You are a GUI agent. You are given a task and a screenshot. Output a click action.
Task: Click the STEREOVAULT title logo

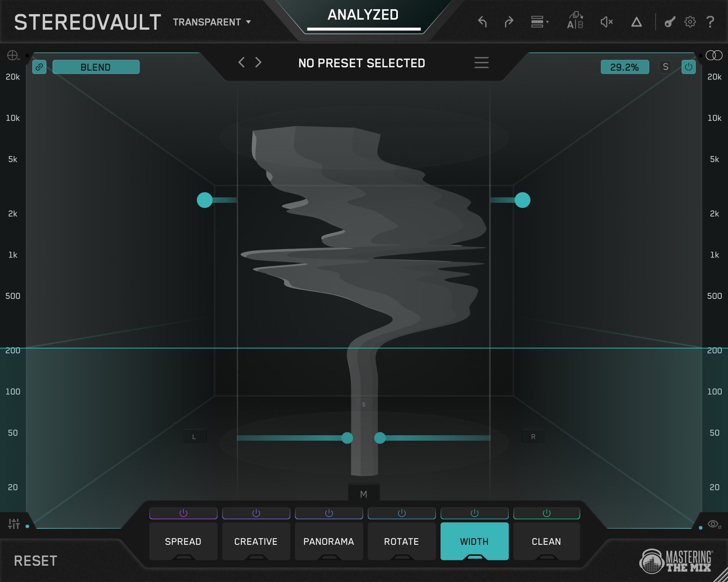[x=87, y=22]
